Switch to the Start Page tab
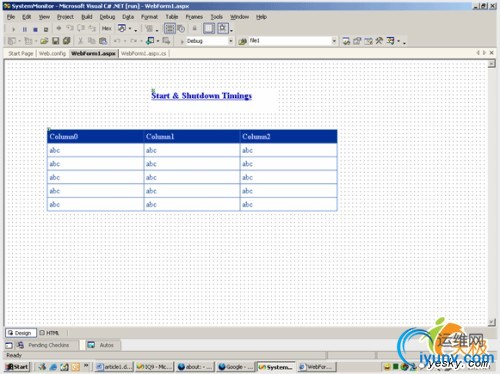500x374 pixels. pos(21,53)
